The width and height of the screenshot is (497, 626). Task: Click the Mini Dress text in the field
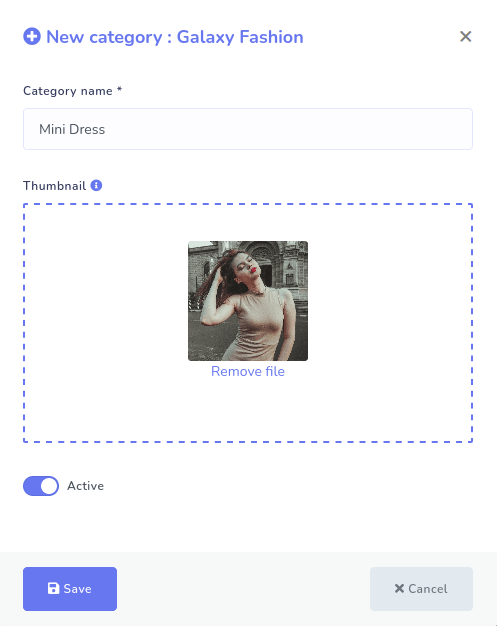click(x=72, y=129)
